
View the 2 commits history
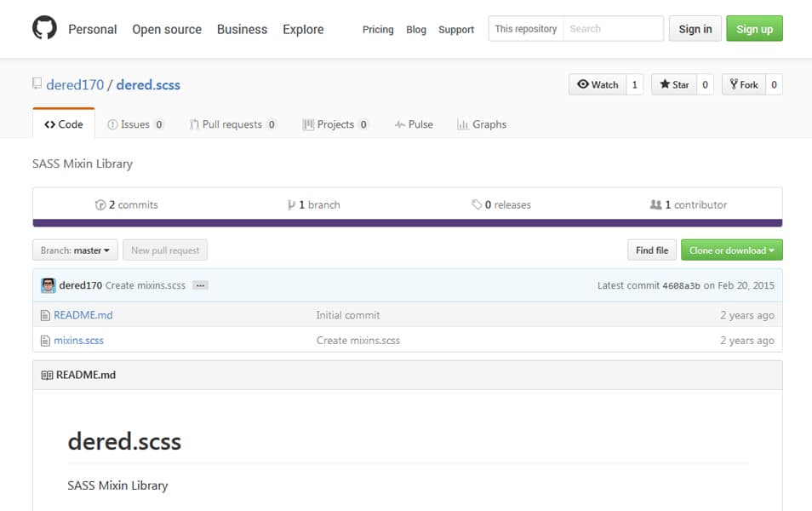click(x=127, y=204)
